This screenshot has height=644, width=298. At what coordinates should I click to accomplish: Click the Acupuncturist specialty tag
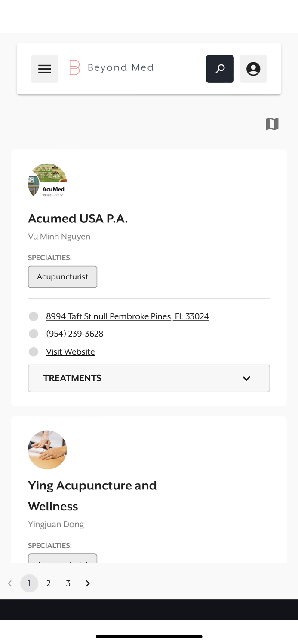(x=62, y=277)
